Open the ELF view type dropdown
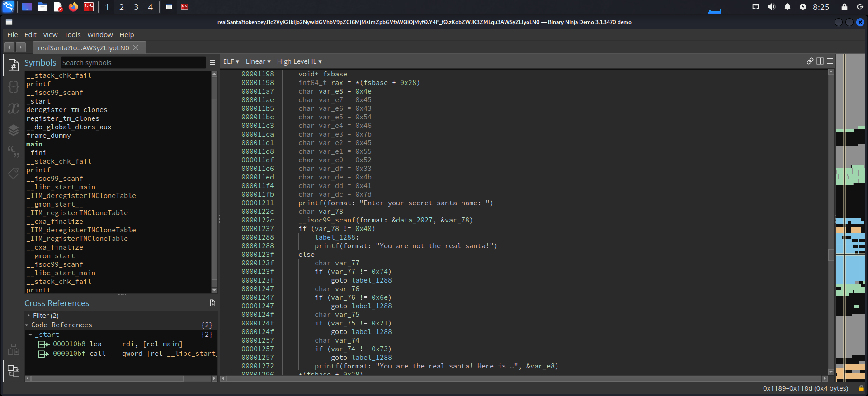 231,61
